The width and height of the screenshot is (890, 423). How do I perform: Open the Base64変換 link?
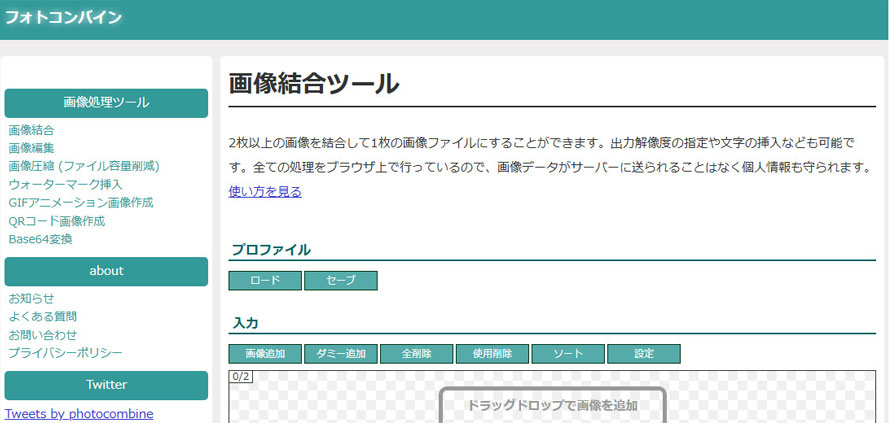pos(40,239)
